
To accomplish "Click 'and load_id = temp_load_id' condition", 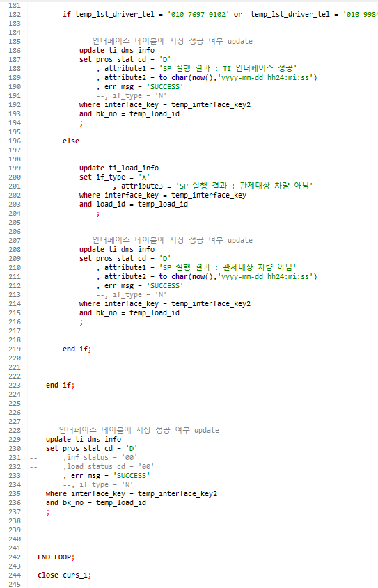I will pyautogui.click(x=134, y=205).
